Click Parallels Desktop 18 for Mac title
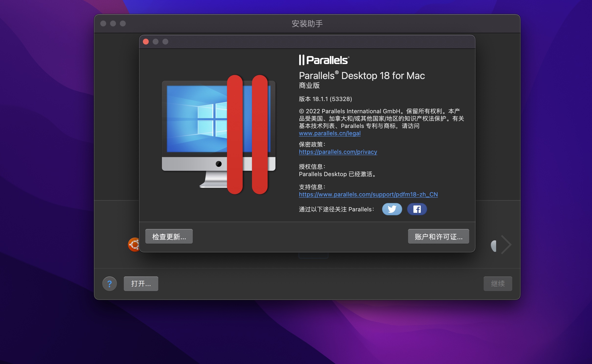 pos(362,76)
